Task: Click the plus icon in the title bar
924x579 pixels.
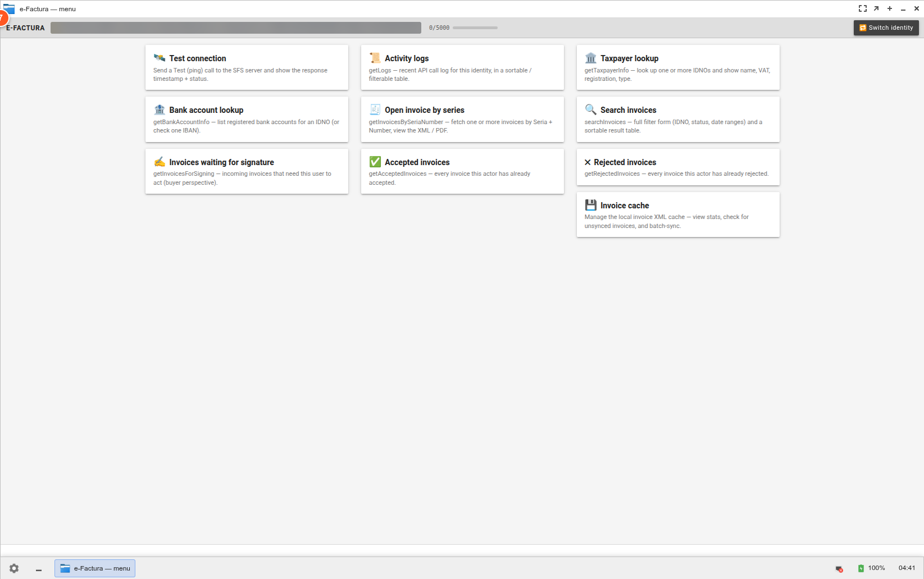Action: 890,8
